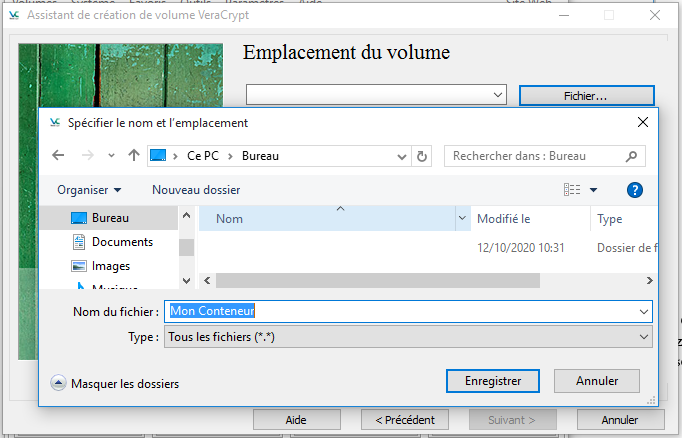Click the file list horizontal scrollbar thumb
Viewport: 682px width, 438px height.
378,281
